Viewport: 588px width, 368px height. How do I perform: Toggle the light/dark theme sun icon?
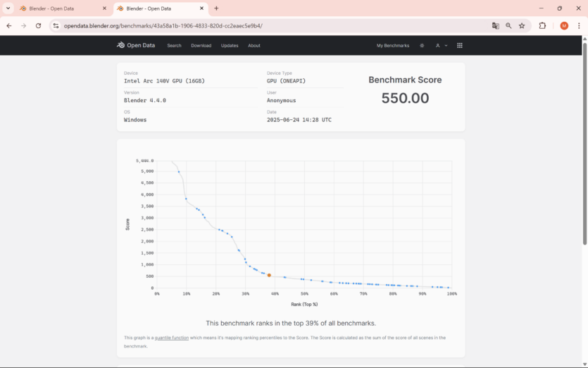422,45
